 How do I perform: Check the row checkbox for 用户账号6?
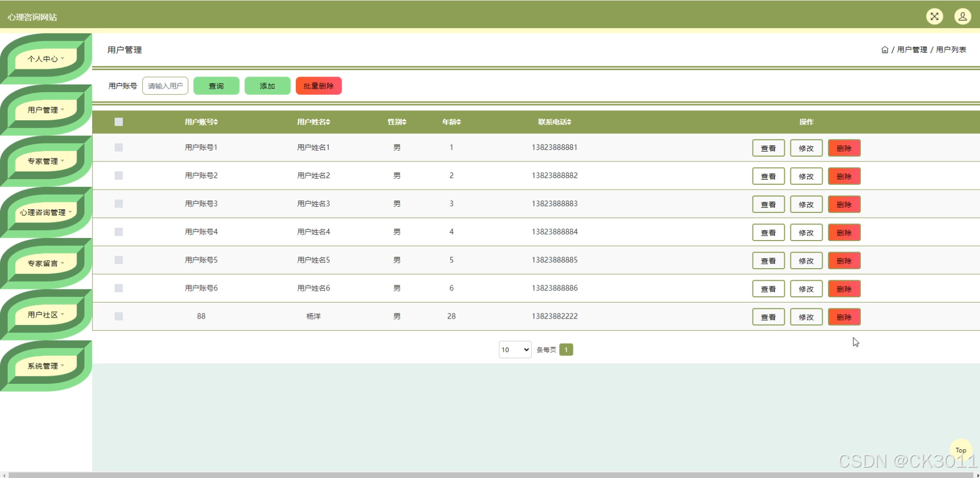point(119,288)
